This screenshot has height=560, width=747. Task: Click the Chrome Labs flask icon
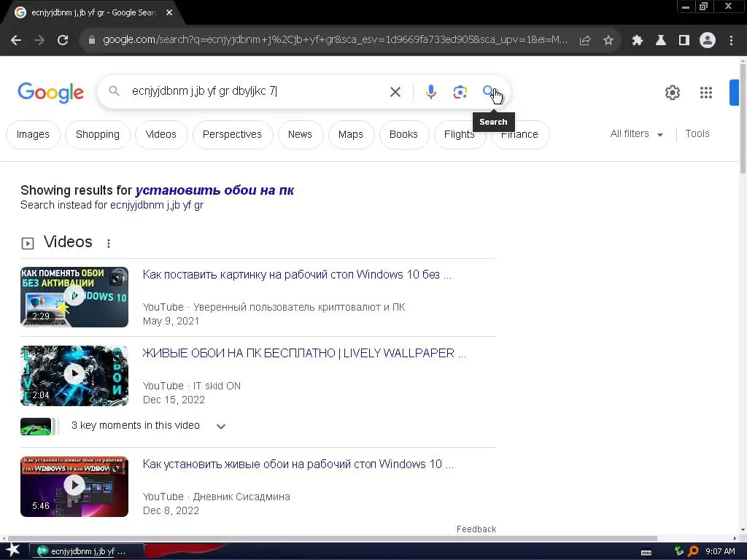click(x=661, y=41)
